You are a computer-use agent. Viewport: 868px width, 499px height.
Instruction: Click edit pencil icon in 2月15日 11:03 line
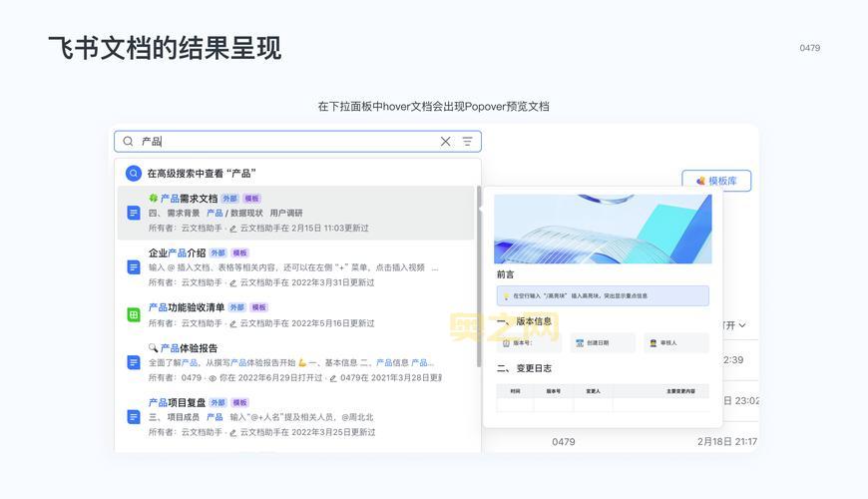[233, 229]
